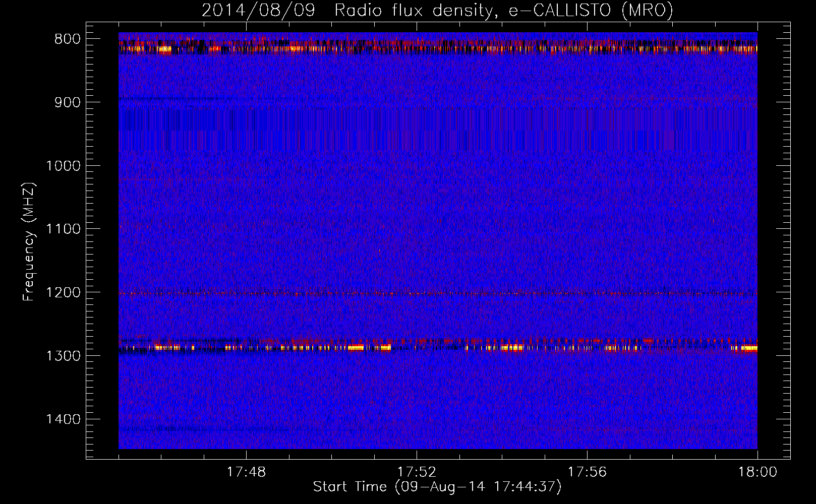816x504 pixels.
Task: Select the 18:00 time axis label
Action: (757, 472)
